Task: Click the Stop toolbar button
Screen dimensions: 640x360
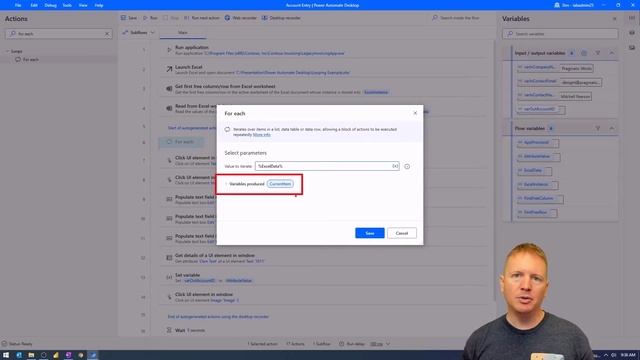Action: click(171, 18)
